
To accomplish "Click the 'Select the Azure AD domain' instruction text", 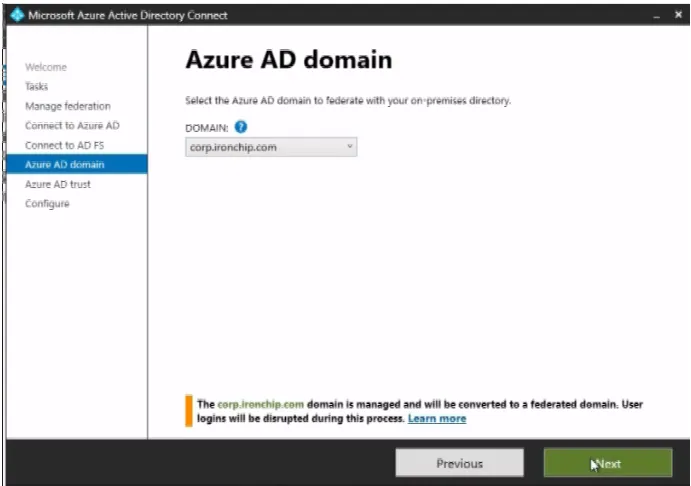I will tap(348, 100).
